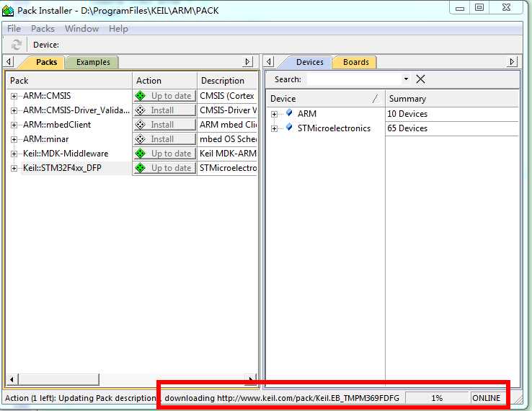Expand the Keil::MDK-Middleware pack node
532x411 pixels.
click(x=14, y=154)
